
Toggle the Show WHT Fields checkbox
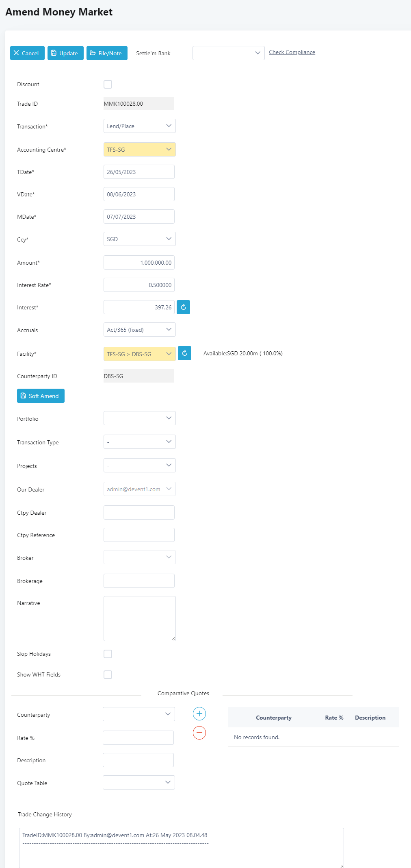pos(108,674)
